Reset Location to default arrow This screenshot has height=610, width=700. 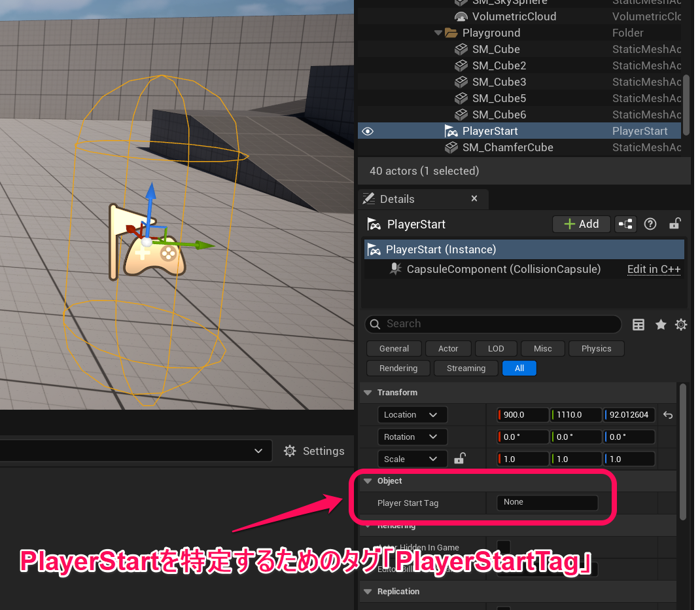tap(668, 416)
